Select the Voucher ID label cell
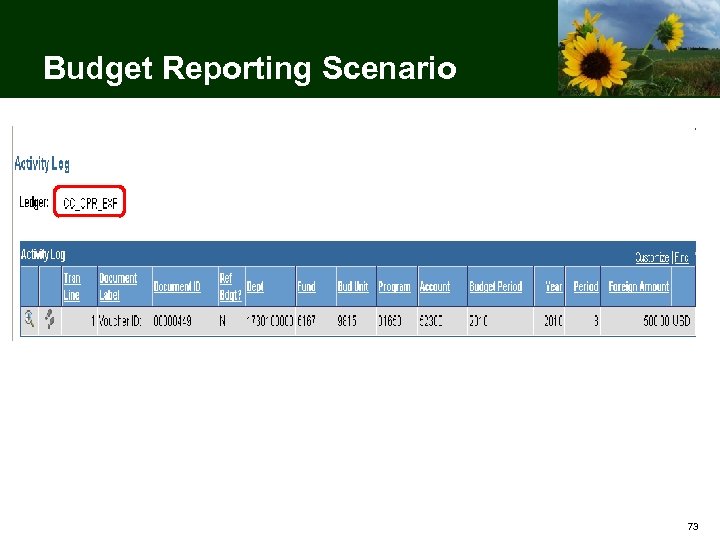Screen dimensions: 720x540 [x=120, y=321]
